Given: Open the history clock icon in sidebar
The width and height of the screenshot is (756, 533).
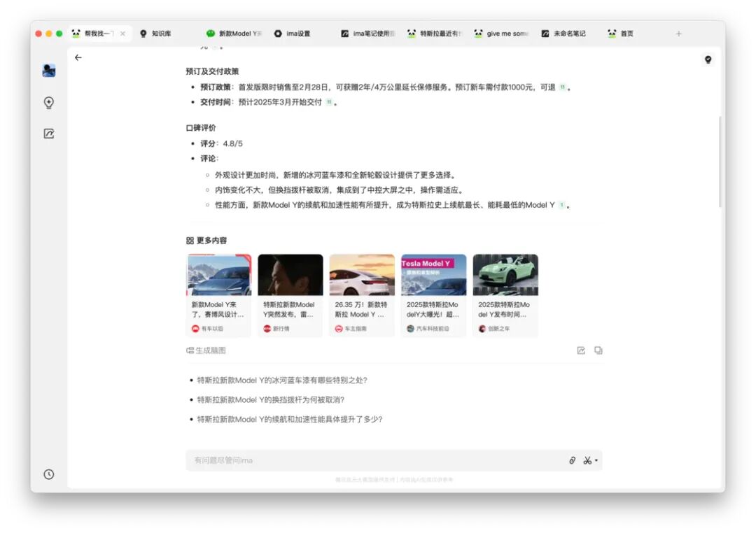Looking at the screenshot, I should click(x=49, y=474).
